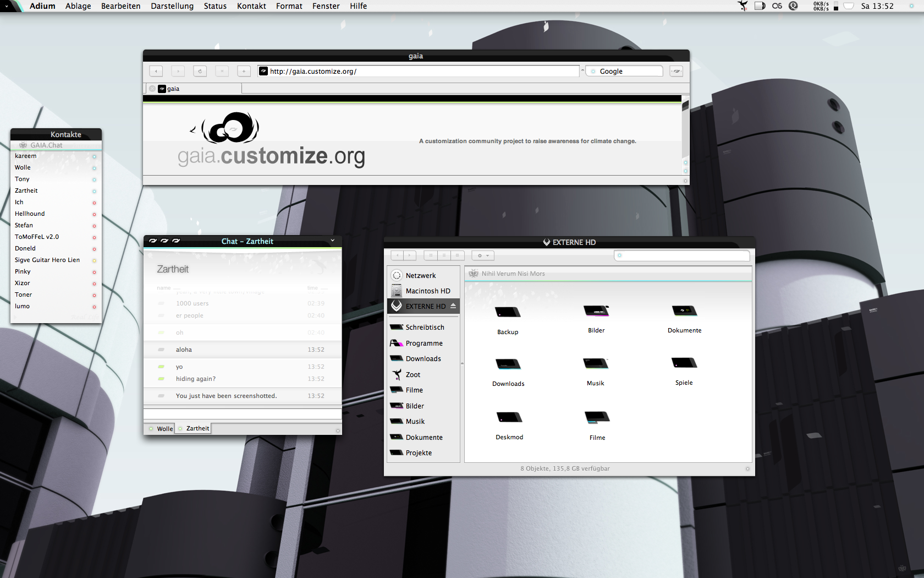Select contact lumo
The image size is (924, 578).
[x=56, y=306]
